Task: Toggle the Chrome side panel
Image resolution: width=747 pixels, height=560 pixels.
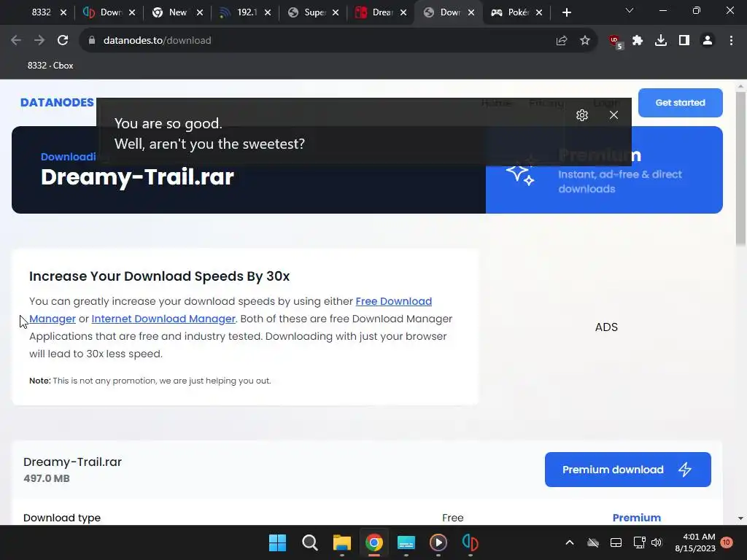Action: point(684,41)
